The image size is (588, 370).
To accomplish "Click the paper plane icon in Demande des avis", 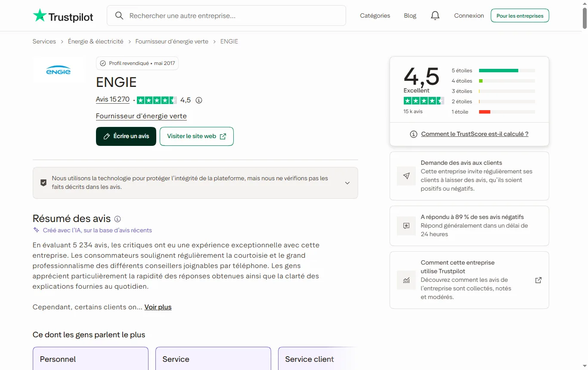I will coord(406,176).
